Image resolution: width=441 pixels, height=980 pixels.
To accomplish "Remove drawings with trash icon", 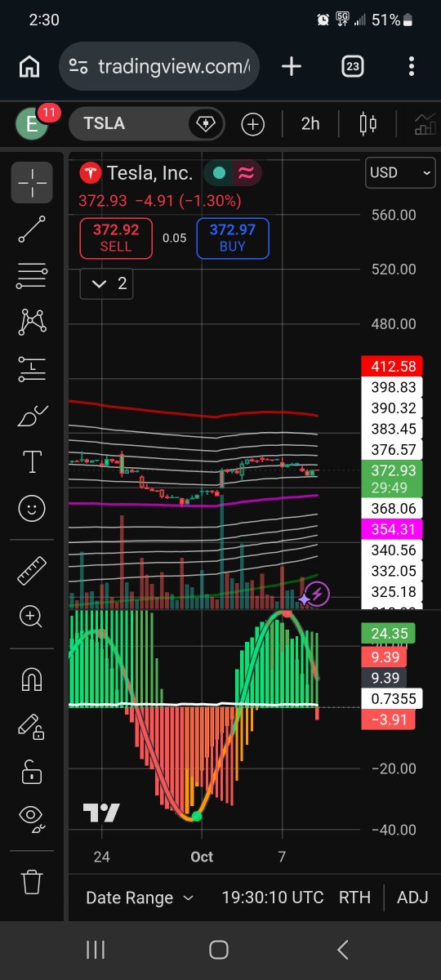I will pos(32,881).
